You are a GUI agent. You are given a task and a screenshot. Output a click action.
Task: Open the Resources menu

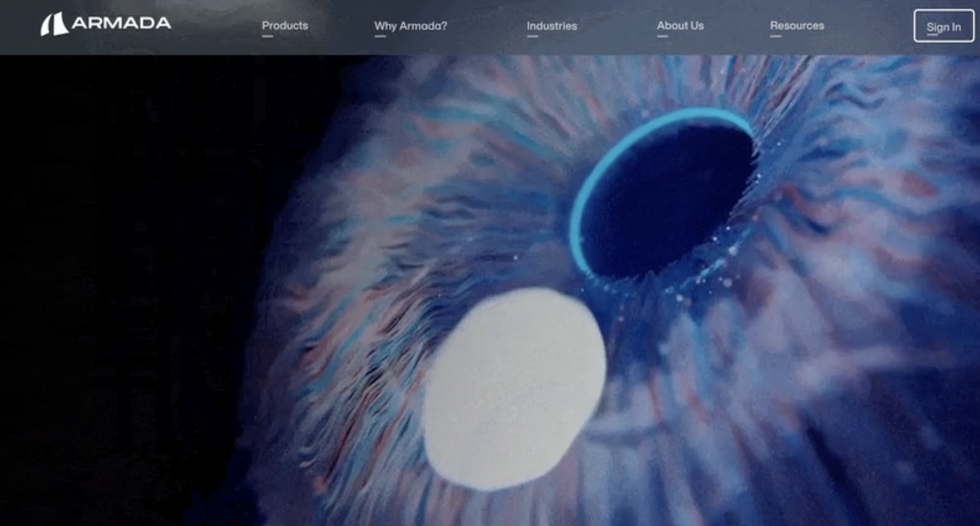[x=797, y=26]
